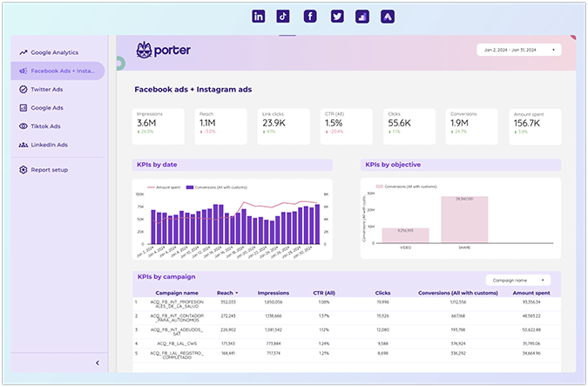The height and width of the screenshot is (387, 588).
Task: Sort by Clicks column header
Action: tap(383, 293)
